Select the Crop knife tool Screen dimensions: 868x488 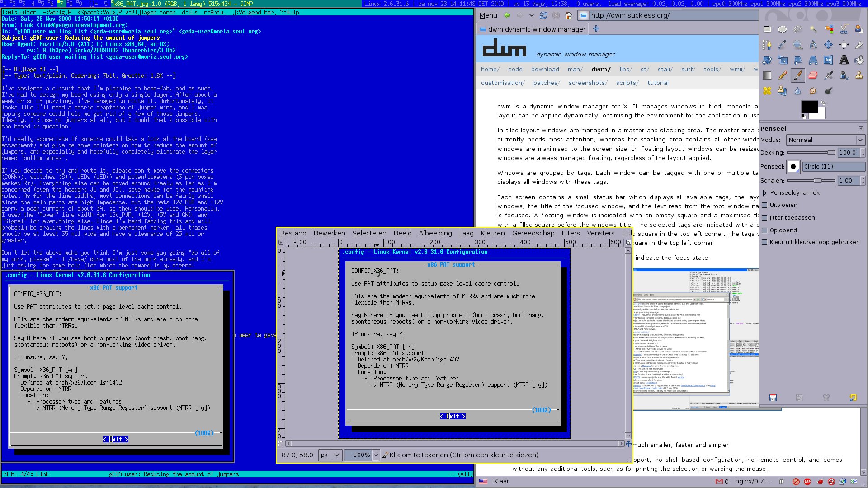click(x=859, y=45)
